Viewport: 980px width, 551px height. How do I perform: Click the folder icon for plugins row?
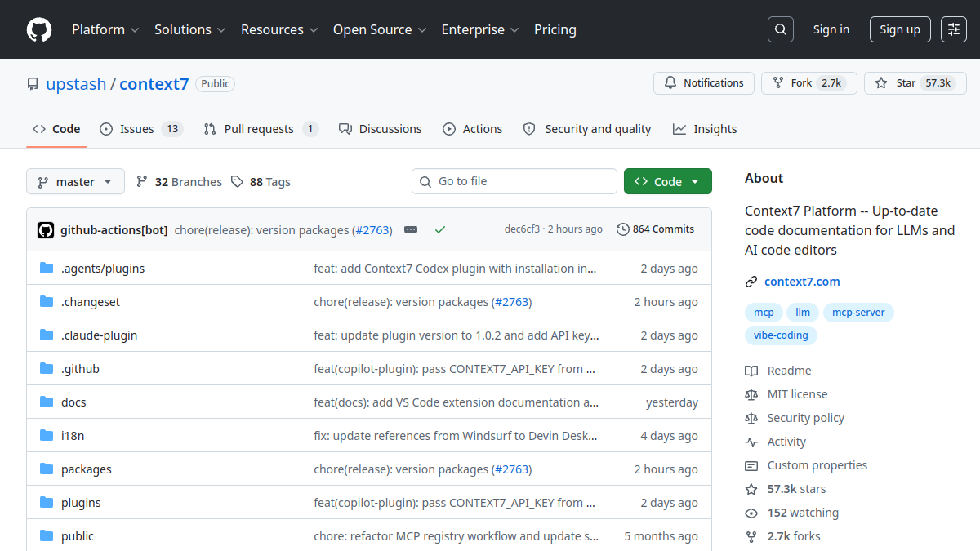click(x=47, y=502)
